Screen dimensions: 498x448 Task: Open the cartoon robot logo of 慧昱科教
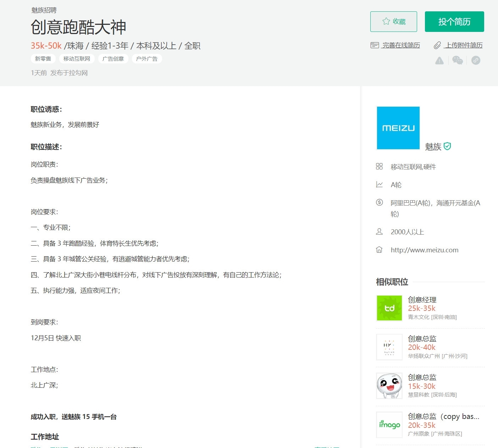[389, 386]
